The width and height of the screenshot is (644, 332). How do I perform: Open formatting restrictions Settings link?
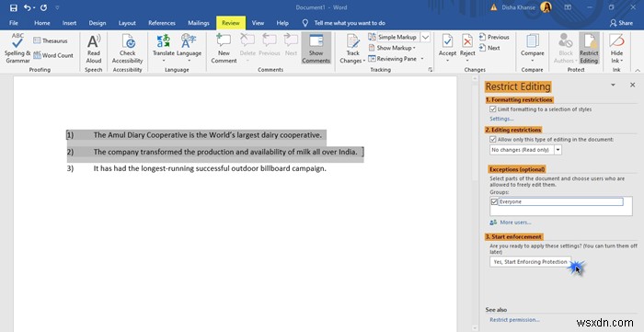501,119
